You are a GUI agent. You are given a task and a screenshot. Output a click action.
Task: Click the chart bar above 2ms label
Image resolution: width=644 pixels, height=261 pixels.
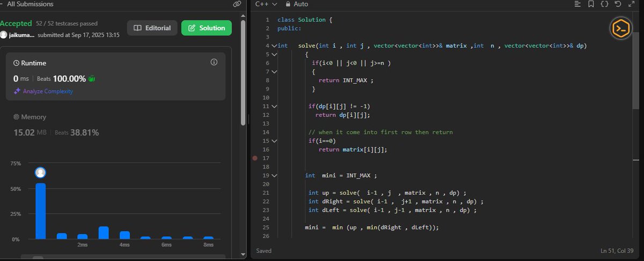coord(82,236)
